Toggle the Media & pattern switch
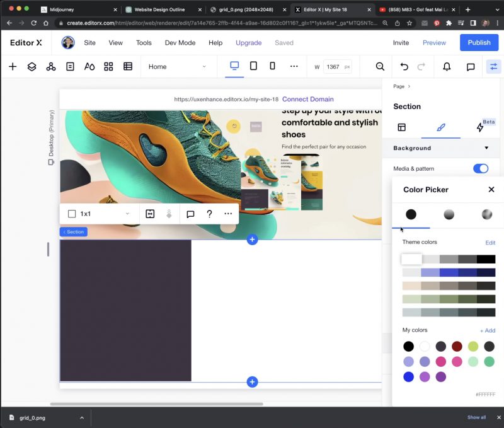This screenshot has width=504, height=428. 480,168
